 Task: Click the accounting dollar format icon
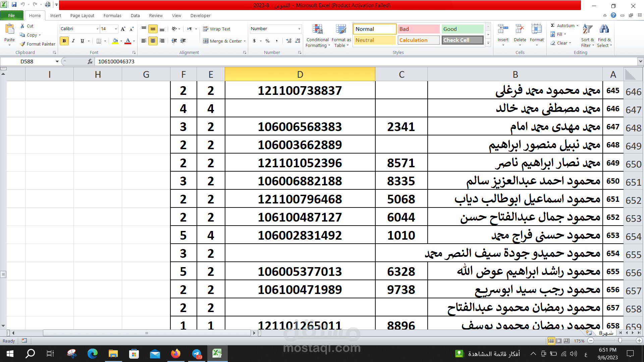255,41
